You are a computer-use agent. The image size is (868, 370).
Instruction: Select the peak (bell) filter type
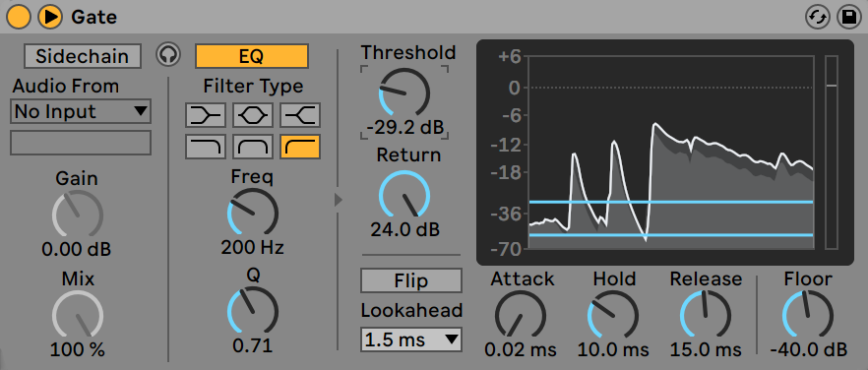pos(253,115)
